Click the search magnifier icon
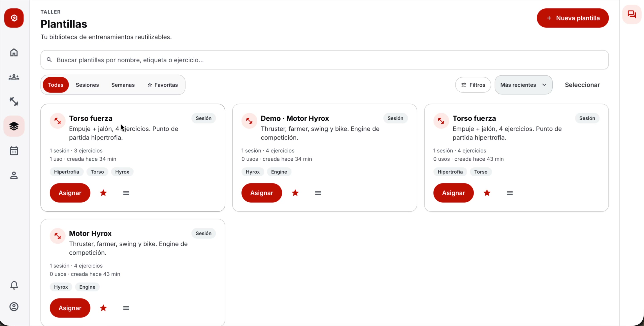644x326 pixels. click(49, 60)
